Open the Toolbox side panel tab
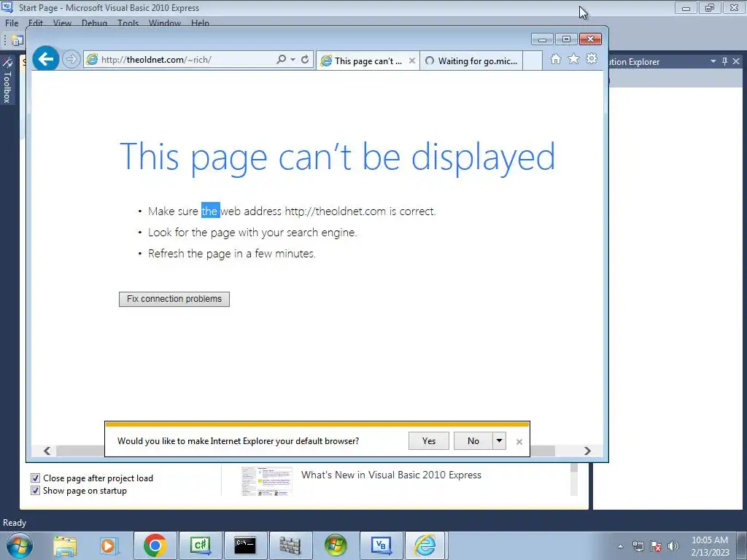The image size is (747, 560). point(7,80)
